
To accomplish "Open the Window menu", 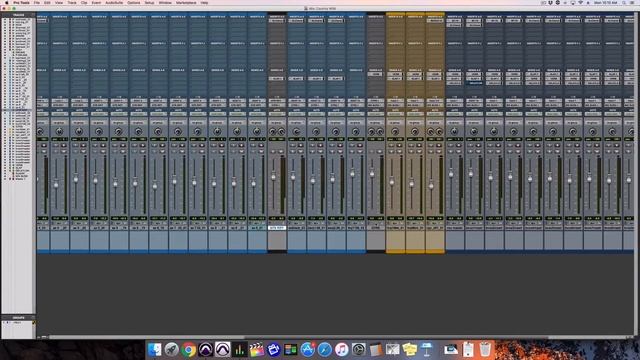I will click(x=165, y=2).
